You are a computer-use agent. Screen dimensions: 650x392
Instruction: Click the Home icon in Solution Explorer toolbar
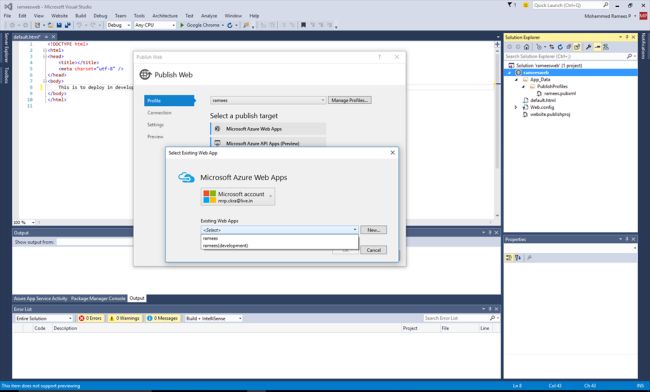(x=526, y=47)
